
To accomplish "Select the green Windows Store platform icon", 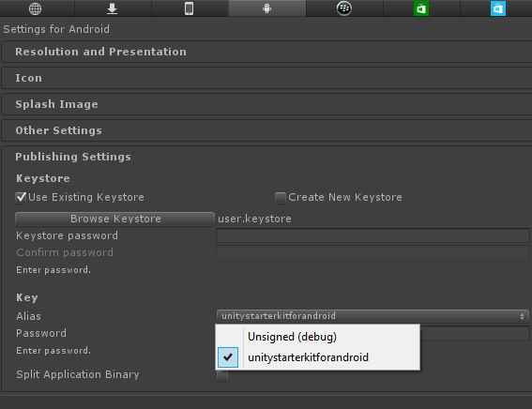I will point(421,8).
